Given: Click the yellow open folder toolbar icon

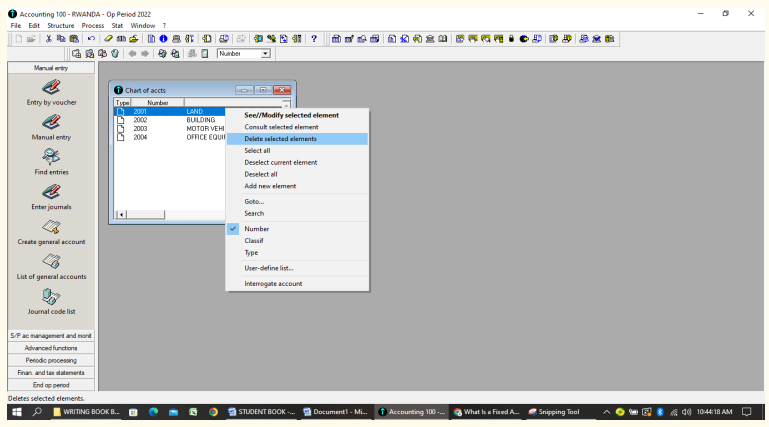Looking at the screenshot, I should point(133,39).
